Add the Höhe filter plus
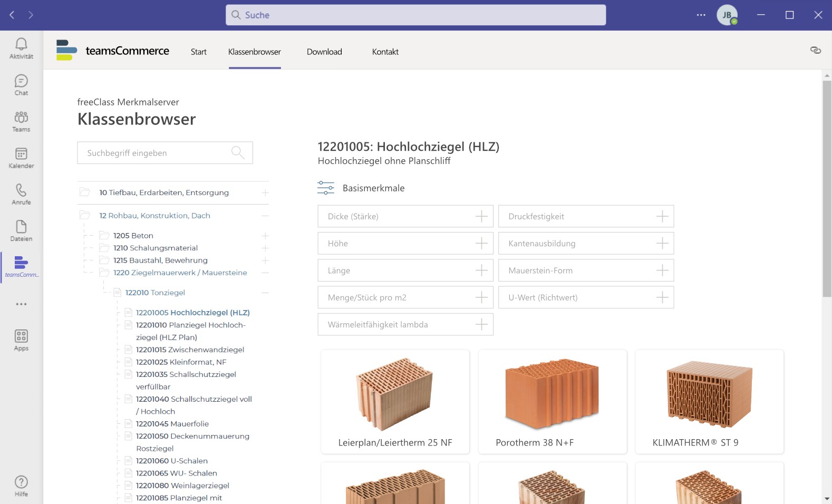The image size is (832, 504). [481, 243]
